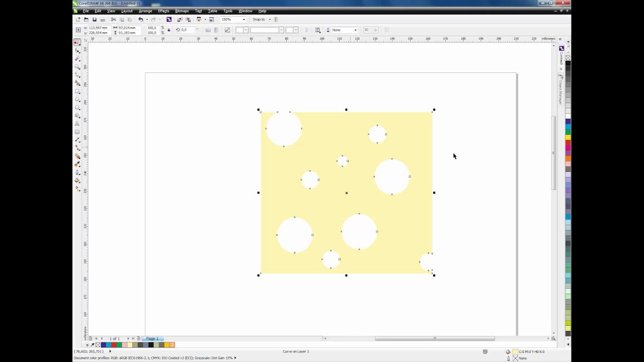Click the Search content toolbar icon
Viewport: 644px width, 362px height.
[169, 20]
